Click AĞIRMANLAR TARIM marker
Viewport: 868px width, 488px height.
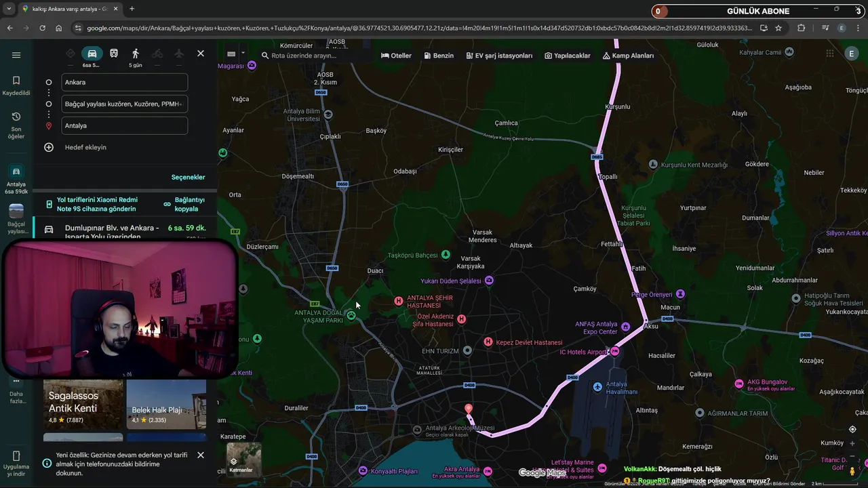pos(700,413)
